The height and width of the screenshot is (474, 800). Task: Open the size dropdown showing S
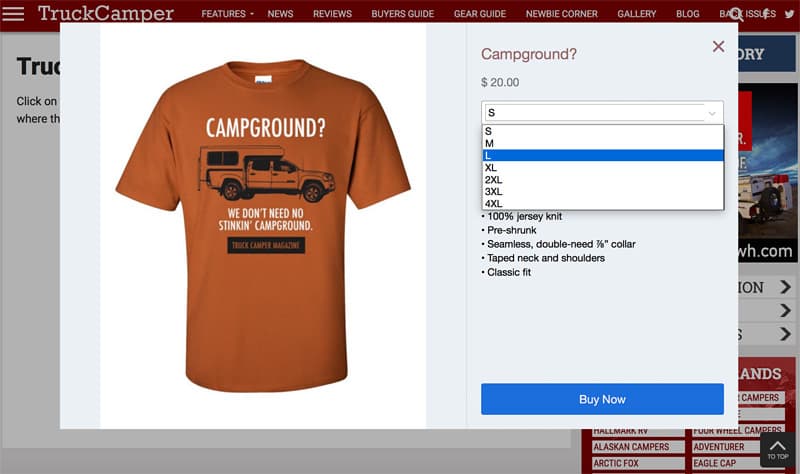602,112
